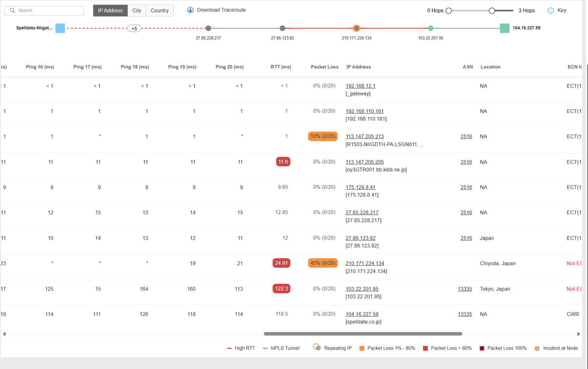Screen dimensions: 588x369
Task: Open IP address 210.171.224.134 table link
Action: (x=365, y=263)
